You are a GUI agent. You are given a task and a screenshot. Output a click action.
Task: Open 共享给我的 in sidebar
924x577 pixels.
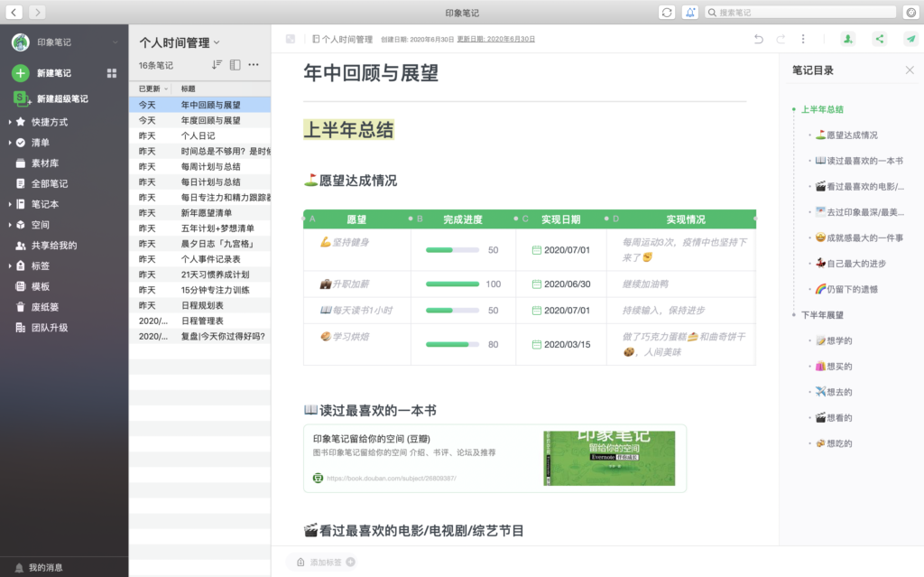[x=47, y=246]
